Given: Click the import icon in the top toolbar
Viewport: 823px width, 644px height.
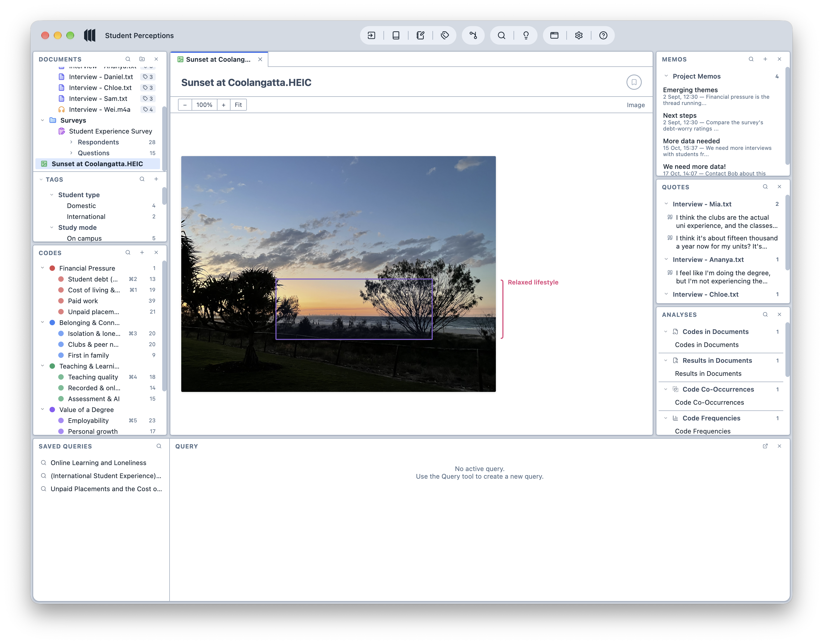Looking at the screenshot, I should [x=371, y=35].
